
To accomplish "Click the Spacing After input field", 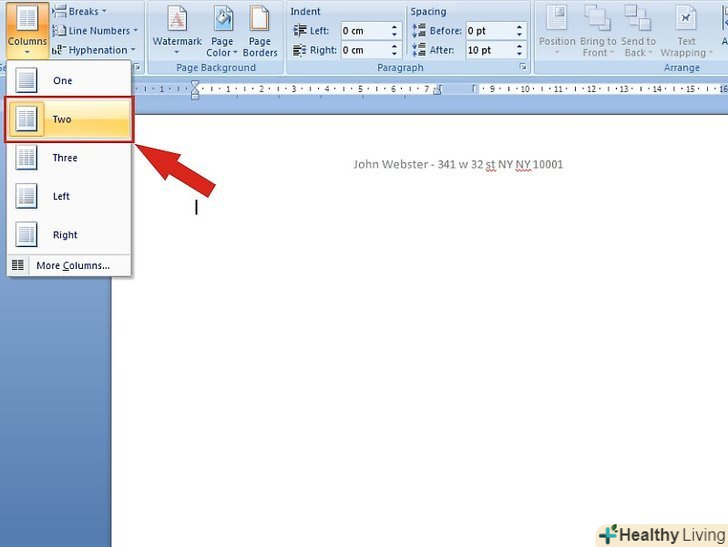I will 489,50.
